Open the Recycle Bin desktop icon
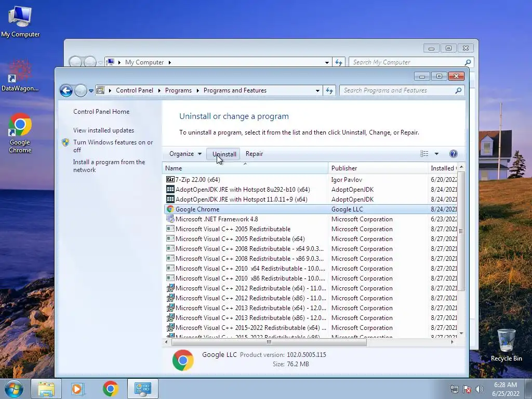 tap(506, 345)
